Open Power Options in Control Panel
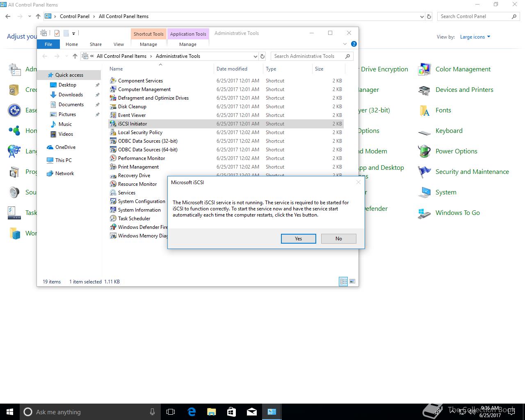The height and width of the screenshot is (420, 525). coord(447,151)
